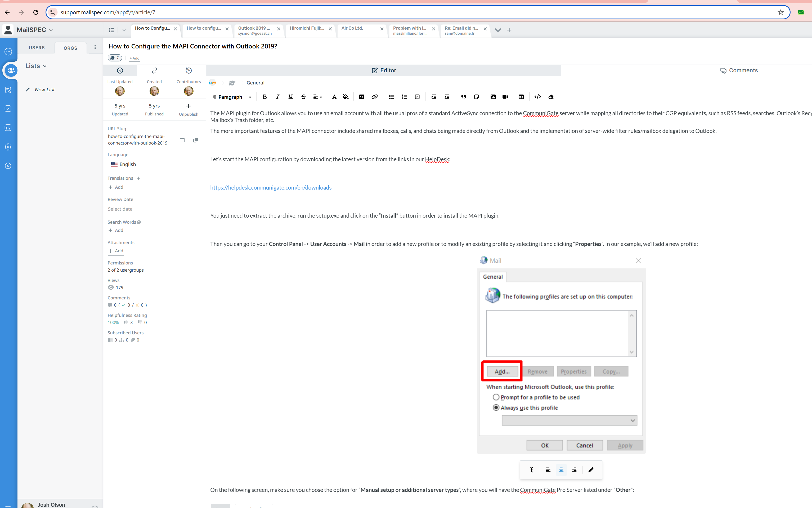The width and height of the screenshot is (812, 508).
Task: Open the text alignment dropdown
Action: (x=317, y=97)
